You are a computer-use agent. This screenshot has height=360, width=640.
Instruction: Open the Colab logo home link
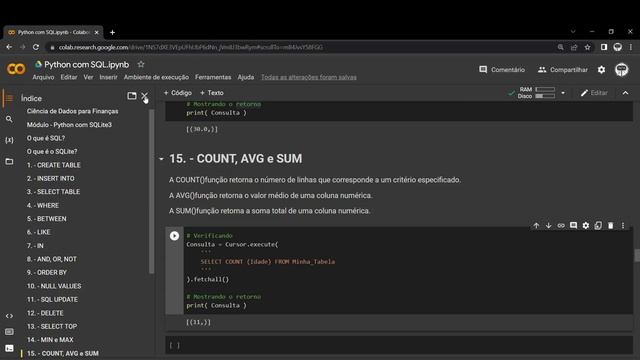pos(16,69)
